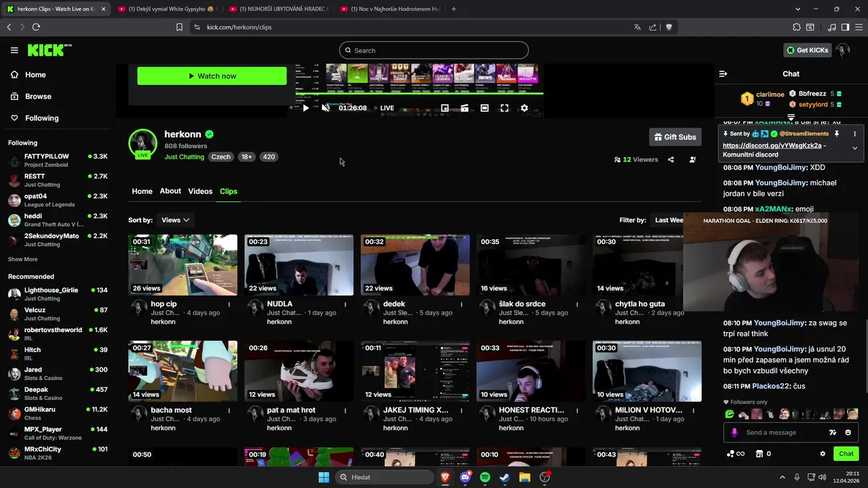Bookmark this page with the bookmark icon
868x488 pixels.
(179, 27)
